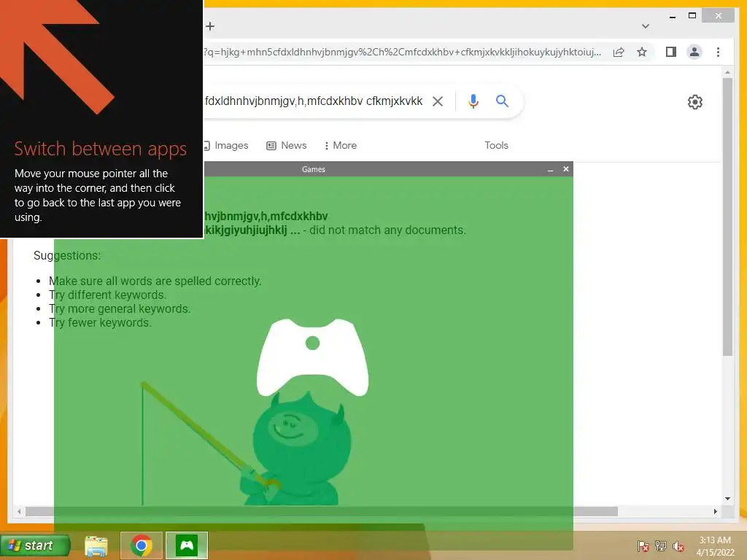Click the Chrome address bar URL

click(x=403, y=52)
